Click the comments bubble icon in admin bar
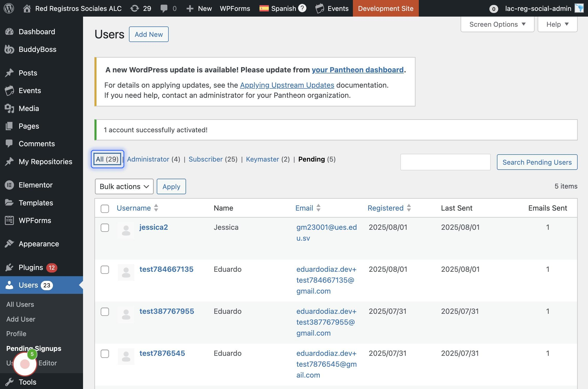 point(164,8)
